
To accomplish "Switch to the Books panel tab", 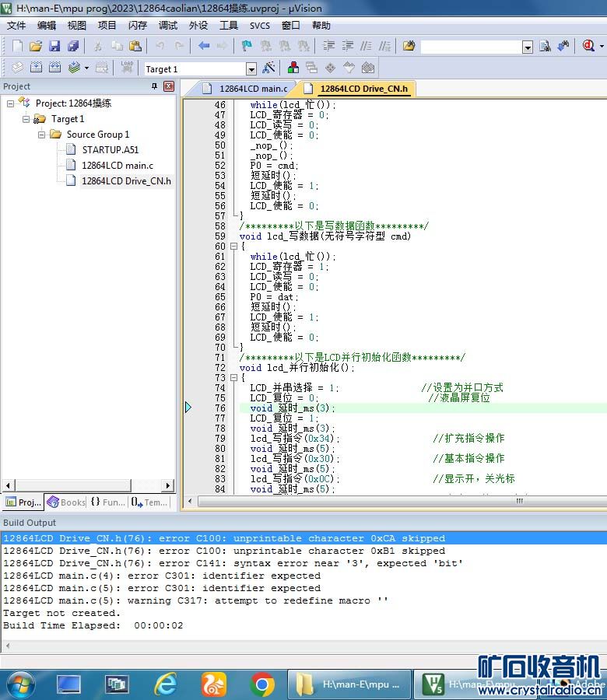I will click(66, 502).
